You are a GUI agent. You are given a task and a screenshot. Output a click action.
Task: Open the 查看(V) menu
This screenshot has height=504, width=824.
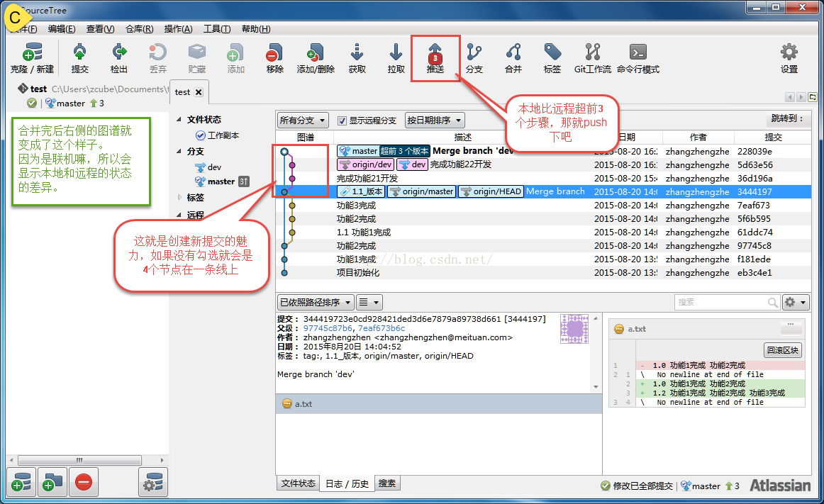[101, 29]
